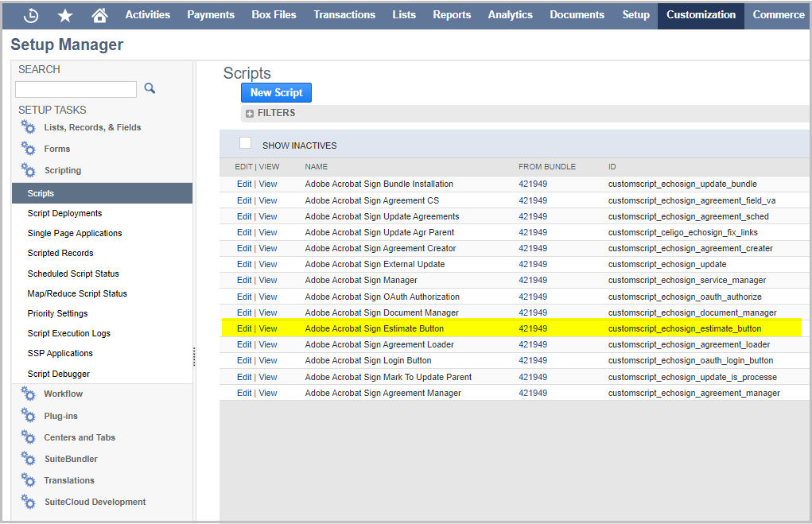
Task: Click the search magnifier icon
Action: click(149, 88)
